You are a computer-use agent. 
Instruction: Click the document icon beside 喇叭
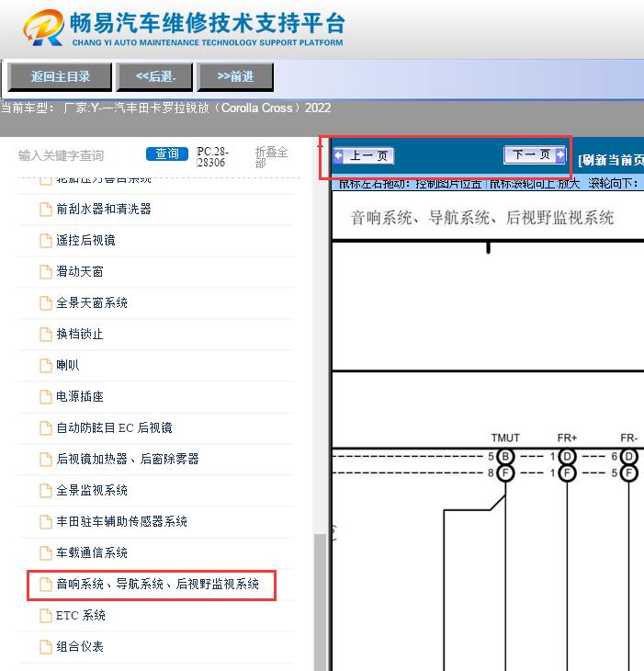coord(46,366)
